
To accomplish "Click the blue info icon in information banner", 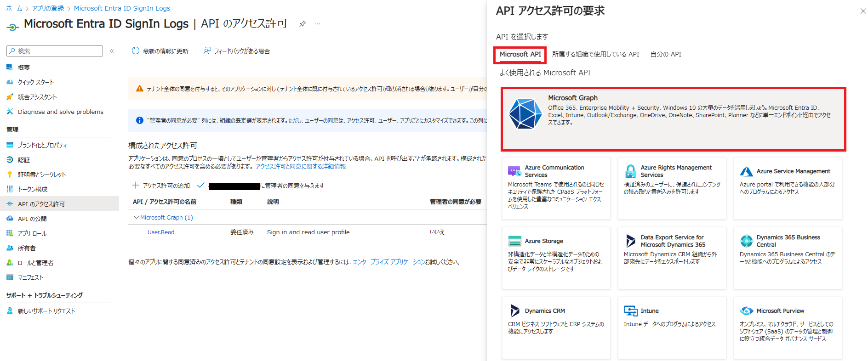I will click(139, 120).
